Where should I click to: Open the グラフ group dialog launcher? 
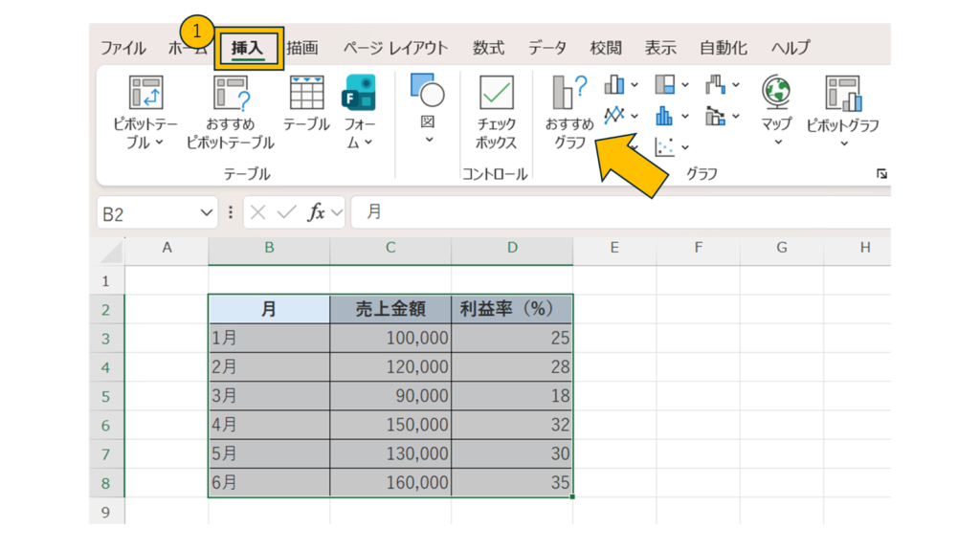point(881,174)
